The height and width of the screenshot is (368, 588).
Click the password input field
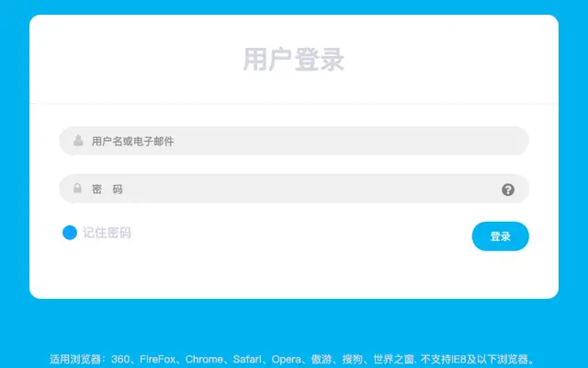coord(294,189)
